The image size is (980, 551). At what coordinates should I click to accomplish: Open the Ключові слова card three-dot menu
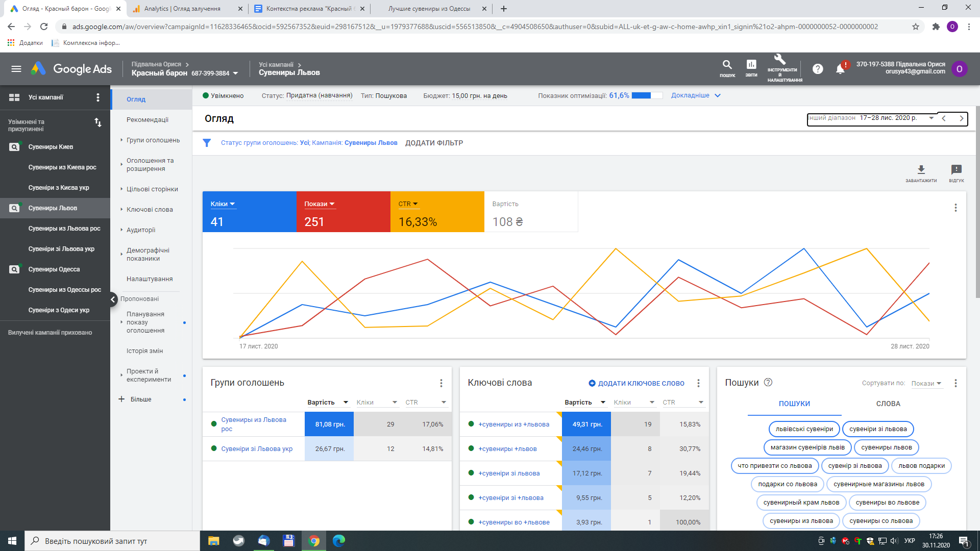(698, 383)
